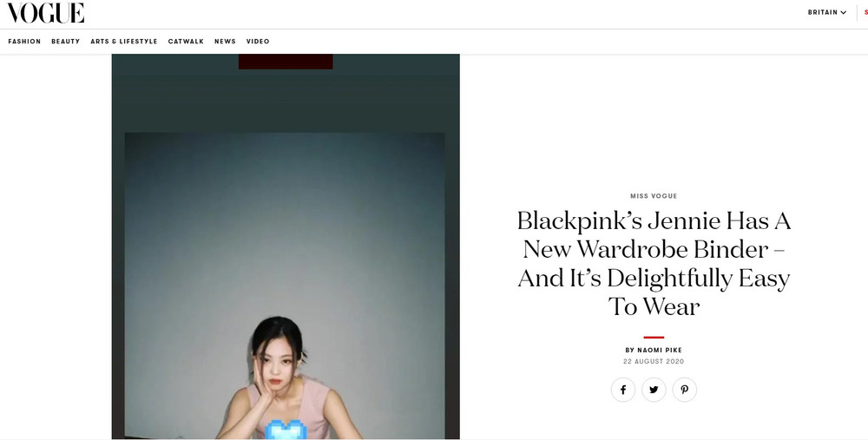The width and height of the screenshot is (868, 440).
Task: Share article on Facebook
Action: (622, 390)
